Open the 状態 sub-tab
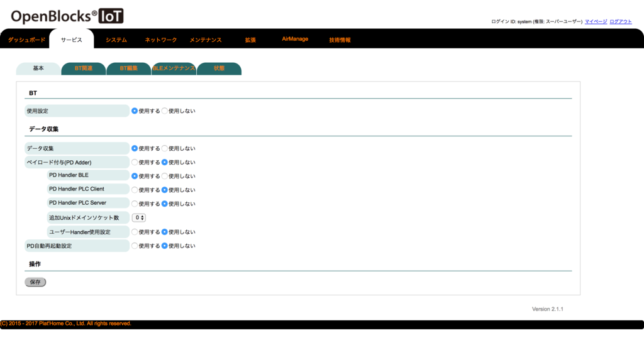The height and width of the screenshot is (348, 644). click(x=219, y=68)
